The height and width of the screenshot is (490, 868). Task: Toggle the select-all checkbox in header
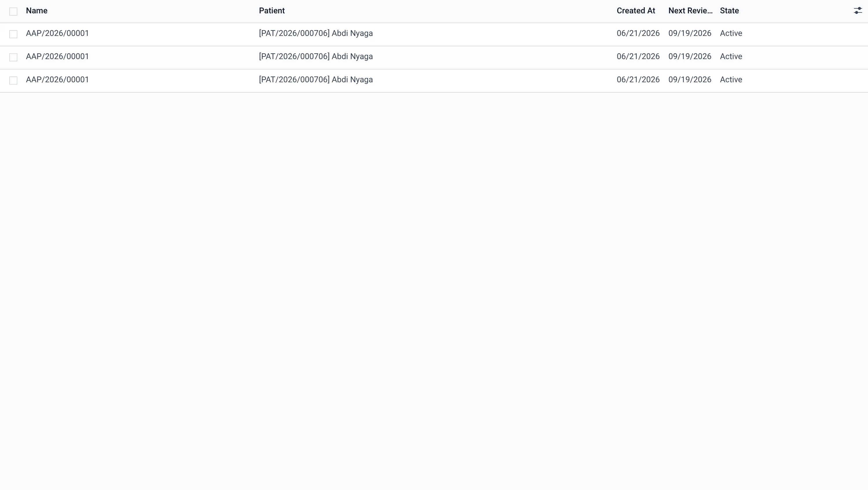(13, 12)
